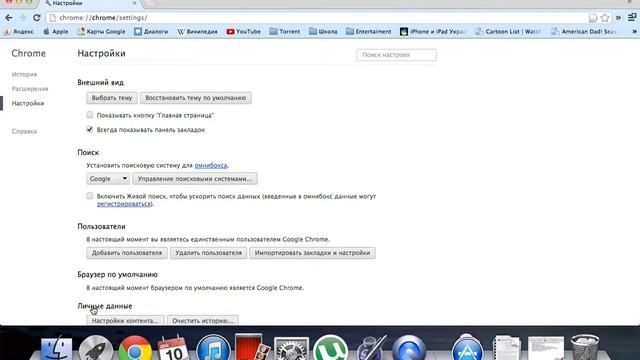
Task: Enable the Включить Живой поиск checkbox
Action: tap(90, 196)
